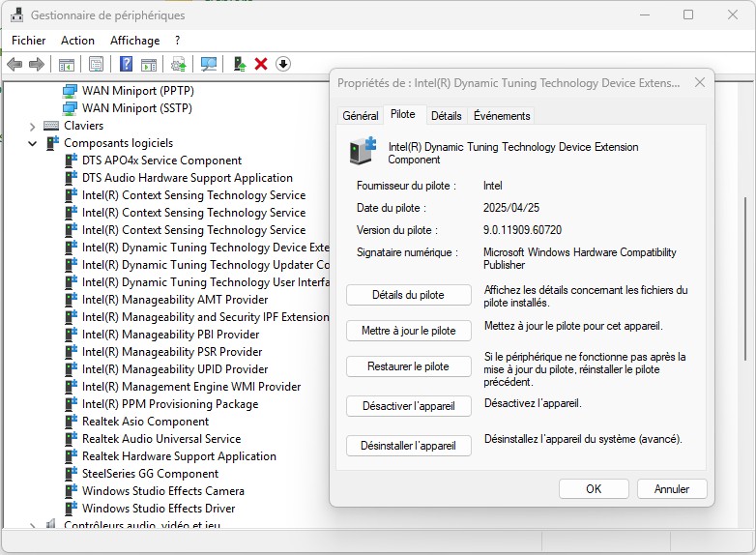Click the blue Help question mark icon
Screen dimensions: 756x555
[x=126, y=64]
